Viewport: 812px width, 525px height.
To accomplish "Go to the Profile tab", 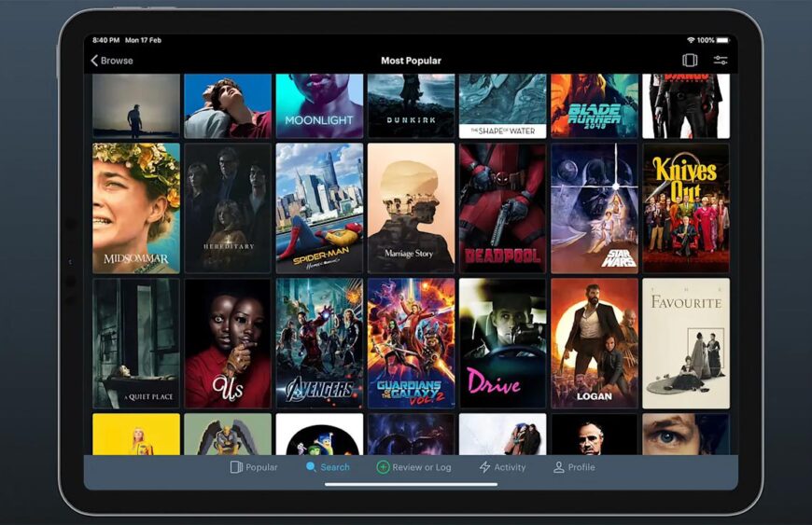I will point(574,467).
